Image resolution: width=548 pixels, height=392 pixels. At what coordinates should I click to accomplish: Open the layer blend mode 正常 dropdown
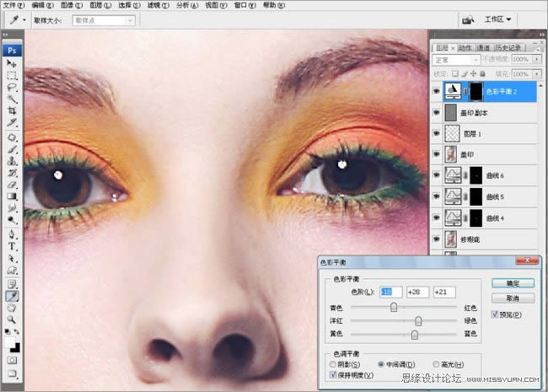456,60
